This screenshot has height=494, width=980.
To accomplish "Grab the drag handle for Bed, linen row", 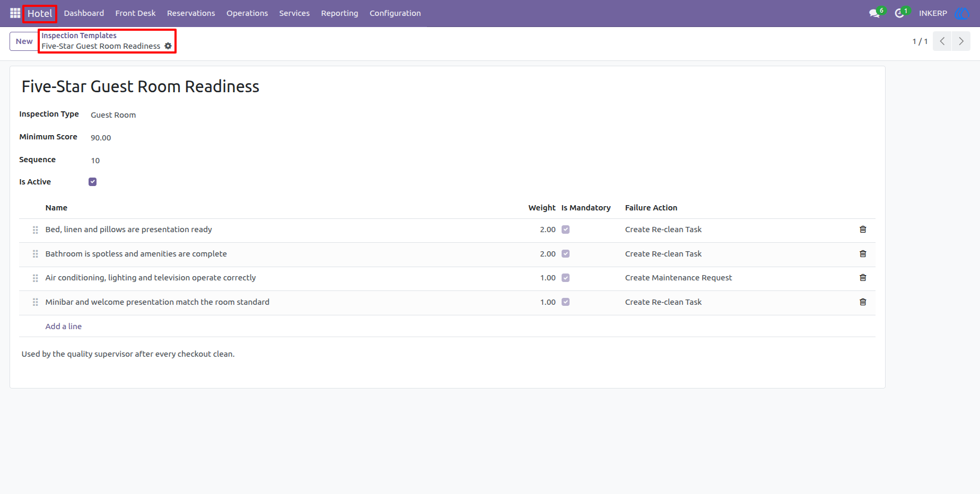I will coord(36,230).
